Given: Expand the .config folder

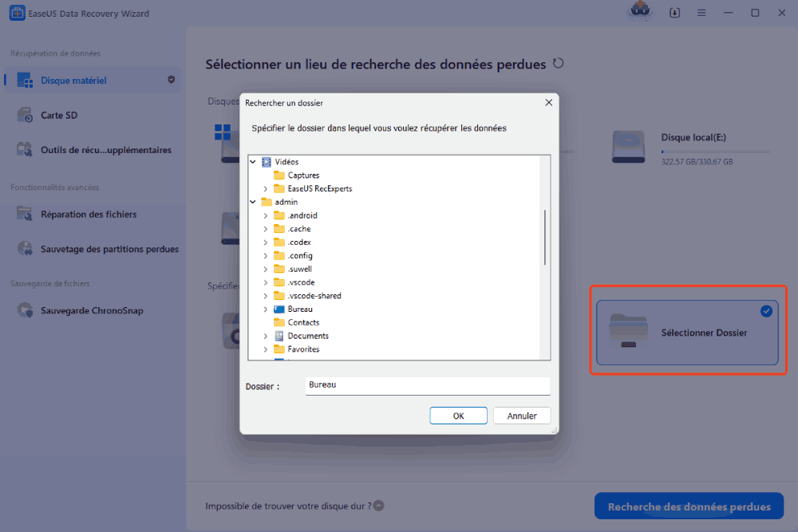Looking at the screenshot, I should pos(266,256).
